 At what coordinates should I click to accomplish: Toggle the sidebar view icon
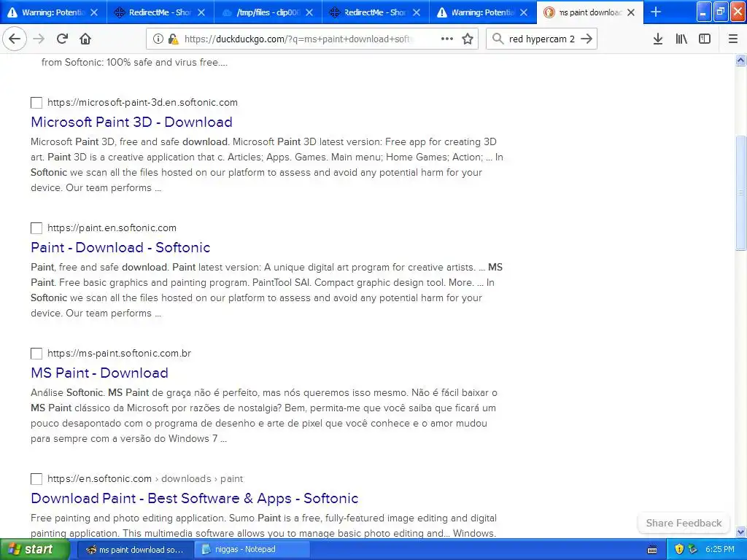(705, 39)
